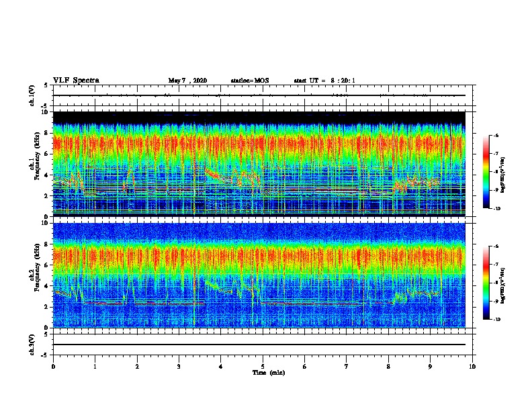This screenshot has width=532, height=411.
Task: Click time axis tick label "10"
Action: 472,367
